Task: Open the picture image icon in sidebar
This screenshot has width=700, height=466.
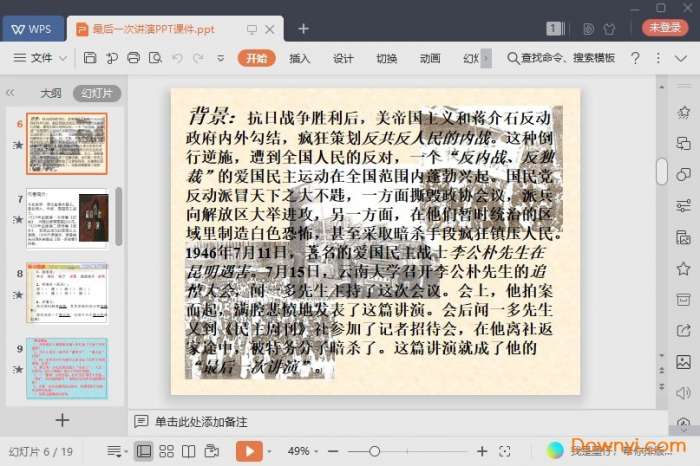Action: (x=683, y=362)
